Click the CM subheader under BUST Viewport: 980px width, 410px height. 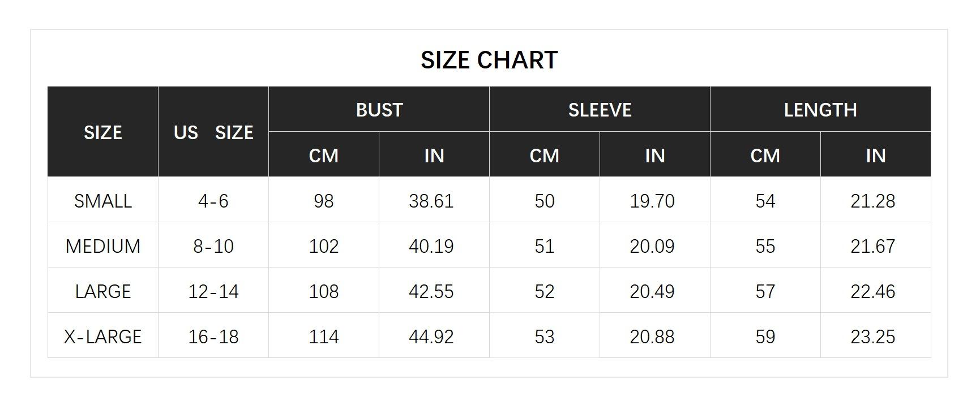point(323,156)
